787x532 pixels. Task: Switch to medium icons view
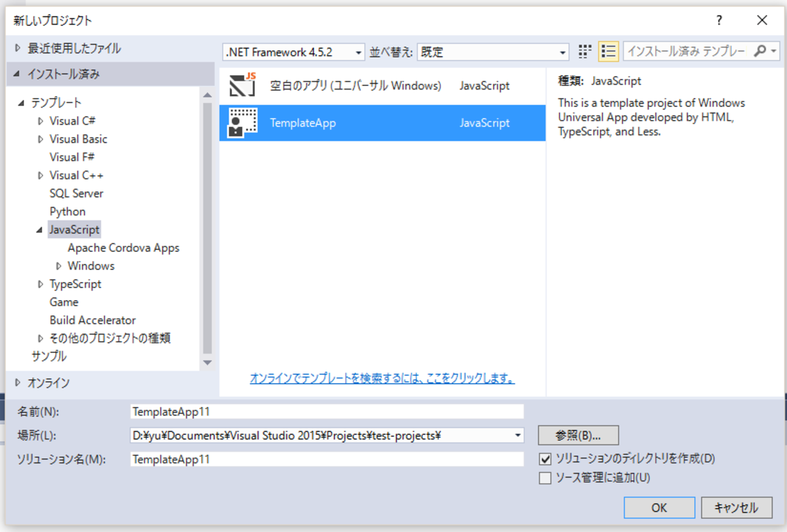(x=584, y=52)
